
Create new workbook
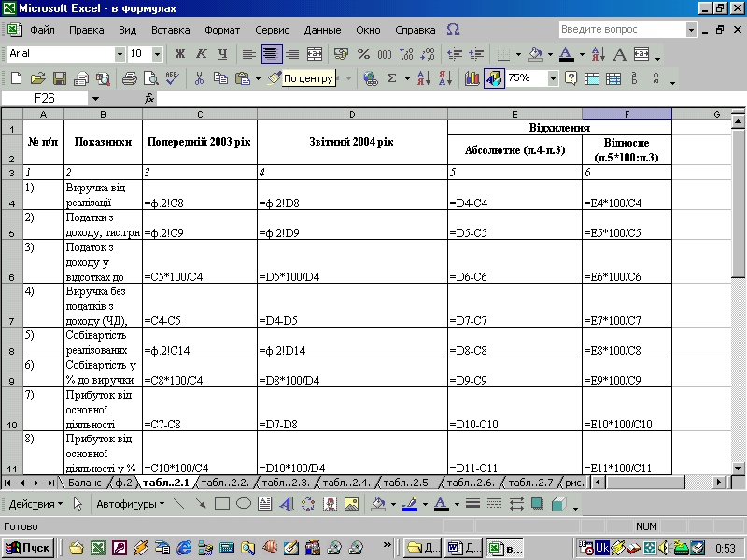coord(16,78)
